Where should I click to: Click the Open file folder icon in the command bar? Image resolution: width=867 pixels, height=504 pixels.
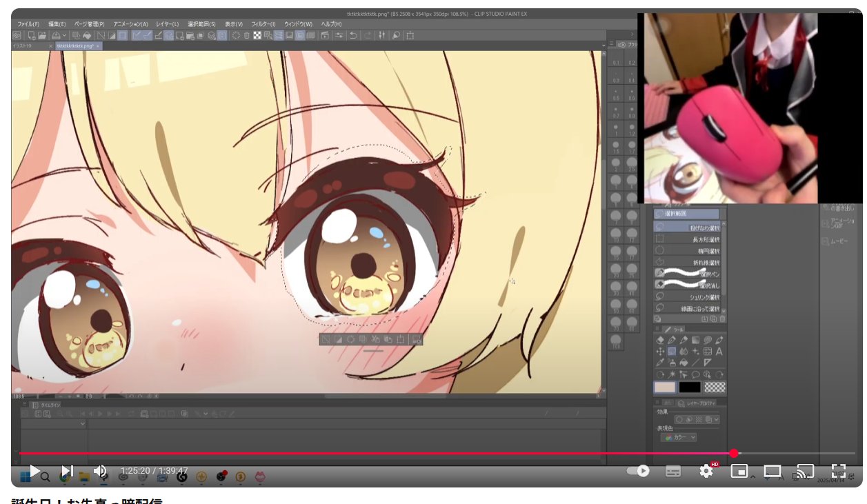pos(41,35)
